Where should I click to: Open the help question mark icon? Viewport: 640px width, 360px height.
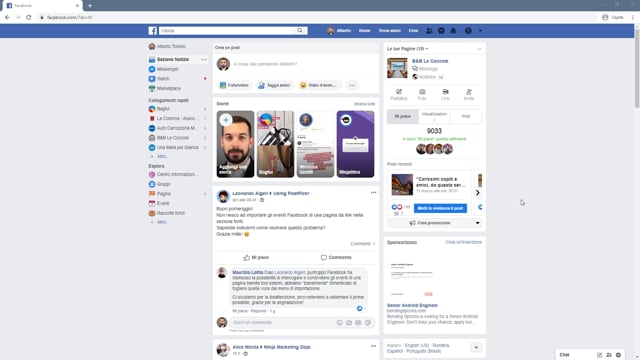(468, 31)
